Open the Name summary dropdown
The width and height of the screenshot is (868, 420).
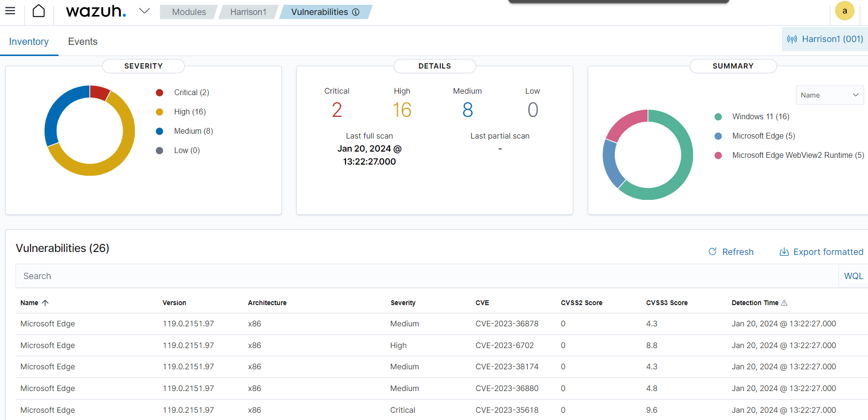[x=829, y=95]
